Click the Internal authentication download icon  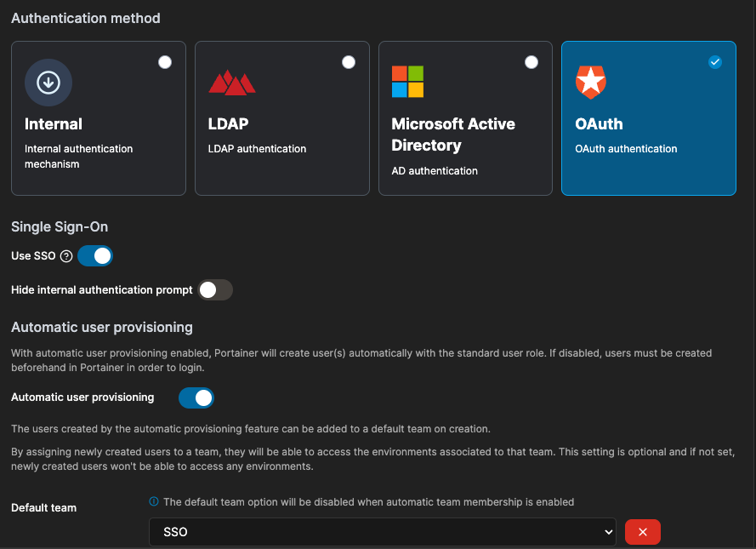click(x=48, y=83)
